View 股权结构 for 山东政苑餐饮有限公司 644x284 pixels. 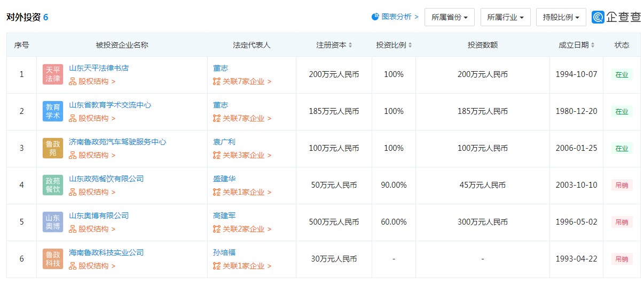point(92,192)
